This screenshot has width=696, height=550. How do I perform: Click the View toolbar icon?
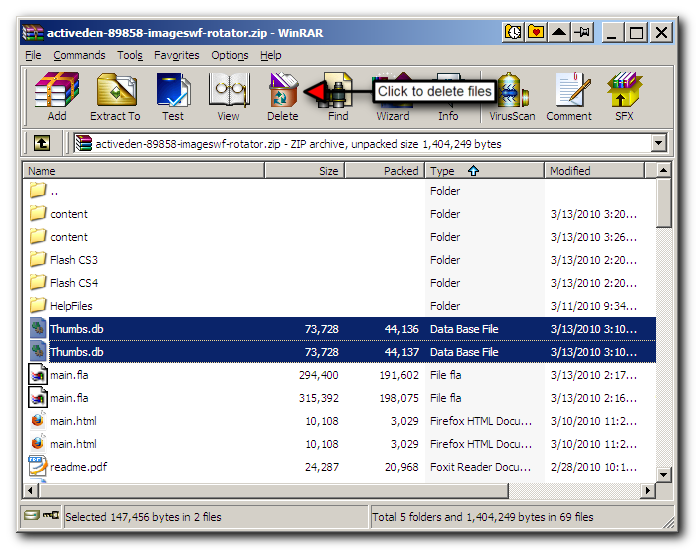click(x=228, y=97)
